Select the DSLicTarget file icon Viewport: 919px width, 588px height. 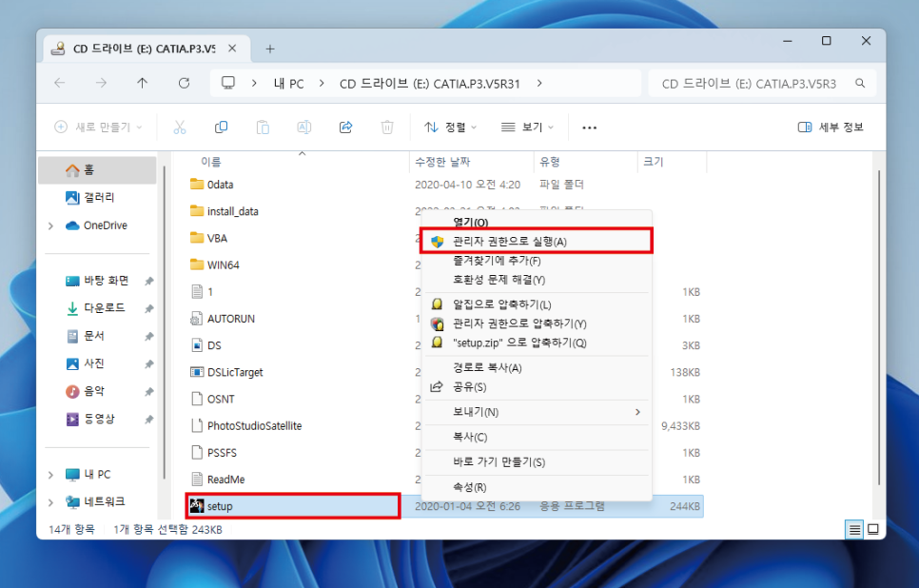197,372
